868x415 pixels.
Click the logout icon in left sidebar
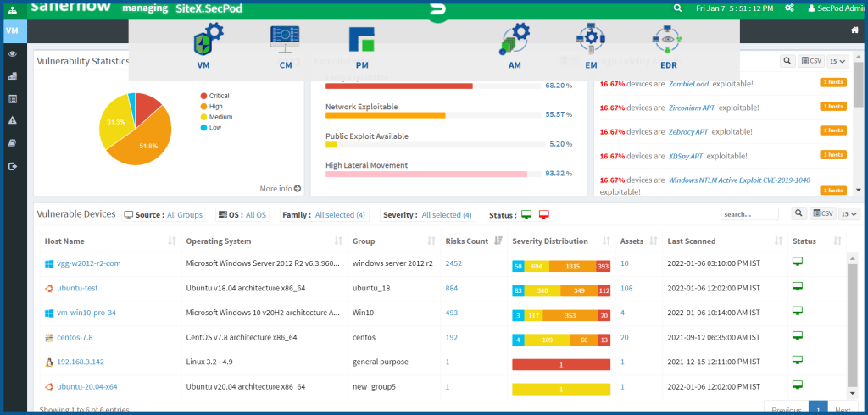[12, 167]
